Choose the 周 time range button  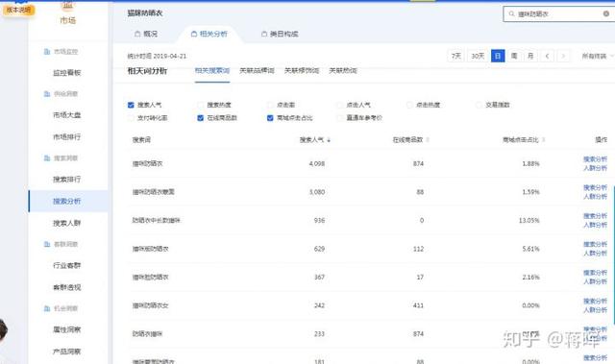(514, 56)
